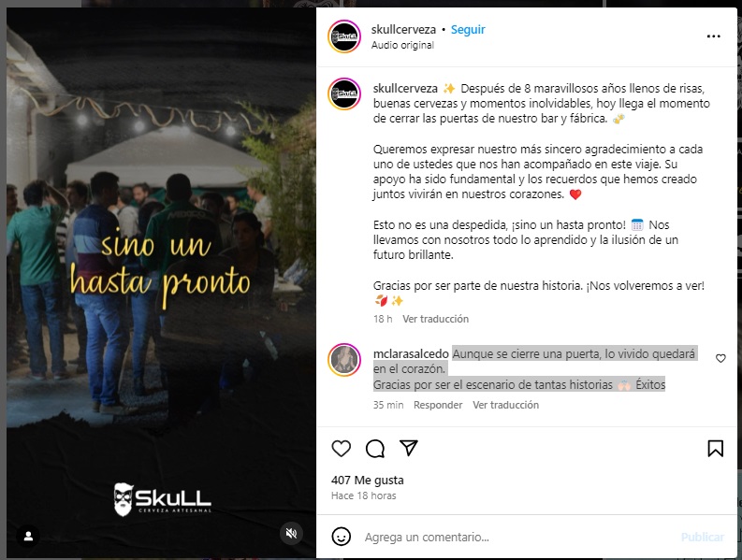Open skullcerveza profile picture in header
The width and height of the screenshot is (742, 560).
click(x=344, y=36)
